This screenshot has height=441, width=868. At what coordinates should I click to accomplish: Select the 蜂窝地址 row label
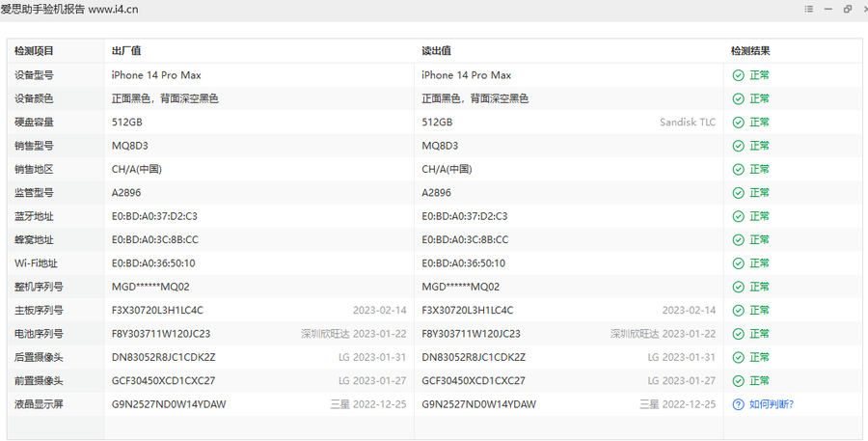coord(34,240)
